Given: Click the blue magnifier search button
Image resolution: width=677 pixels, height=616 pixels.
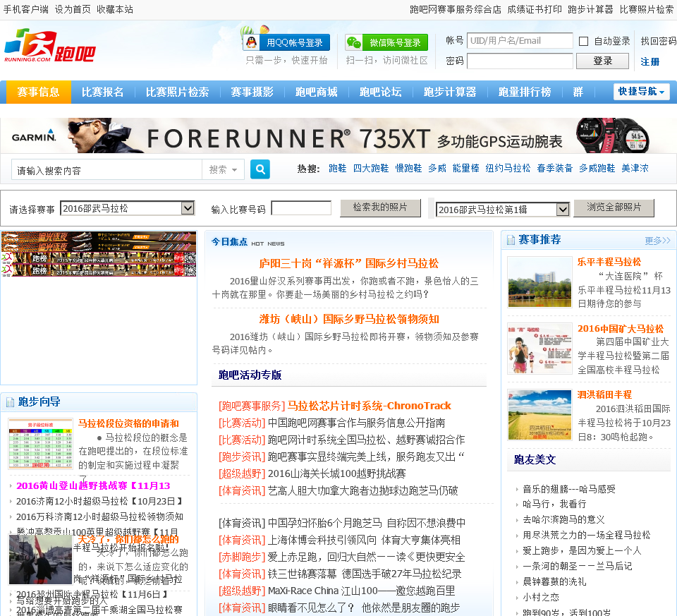Looking at the screenshot, I should tap(260, 169).
